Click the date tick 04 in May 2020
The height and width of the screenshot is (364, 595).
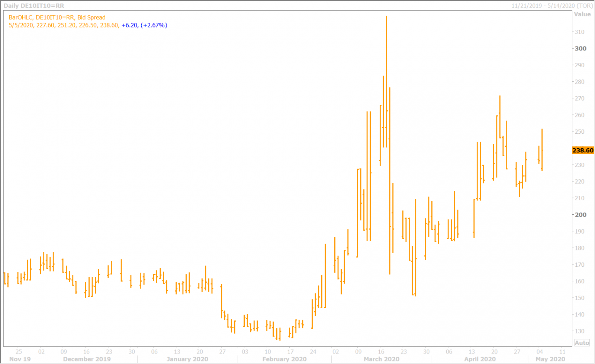click(540, 351)
